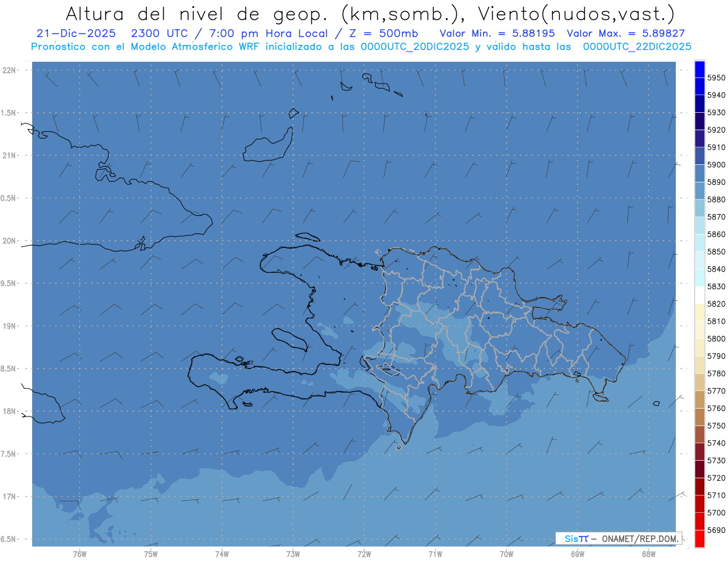The width and height of the screenshot is (728, 562).
Task: Pick the bright red swatch at colorbar bottom
Action: (x=699, y=538)
